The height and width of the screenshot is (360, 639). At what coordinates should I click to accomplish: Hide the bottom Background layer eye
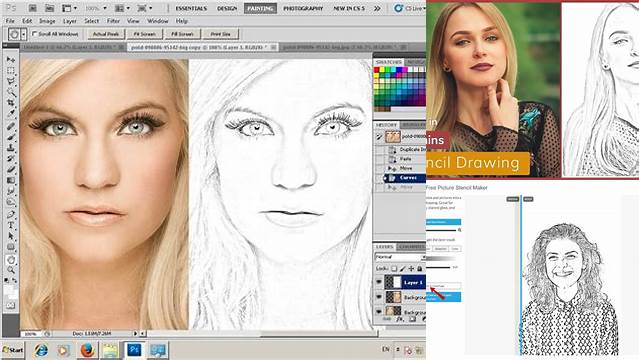tap(379, 311)
